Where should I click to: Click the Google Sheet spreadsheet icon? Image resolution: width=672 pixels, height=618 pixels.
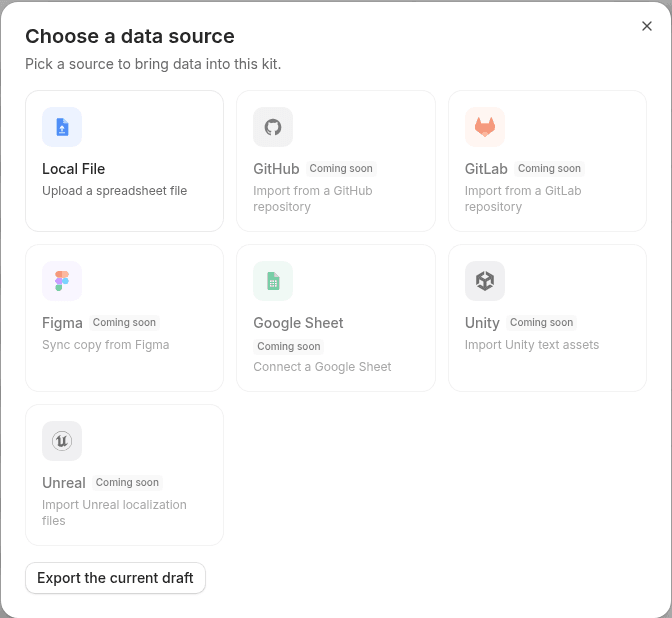click(x=273, y=281)
